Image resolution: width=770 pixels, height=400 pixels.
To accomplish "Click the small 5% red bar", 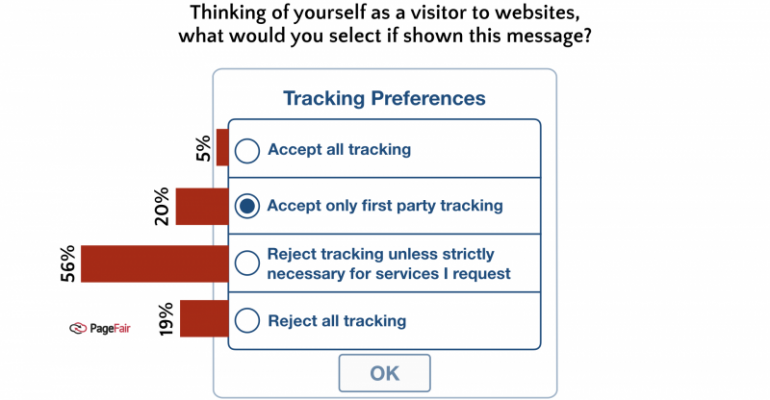I will 222,147.
